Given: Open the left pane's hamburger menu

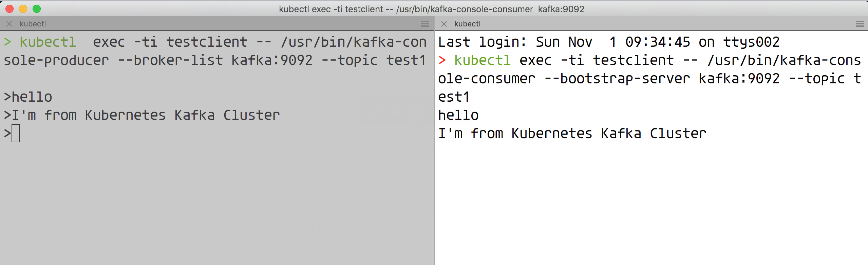Looking at the screenshot, I should [x=425, y=24].
